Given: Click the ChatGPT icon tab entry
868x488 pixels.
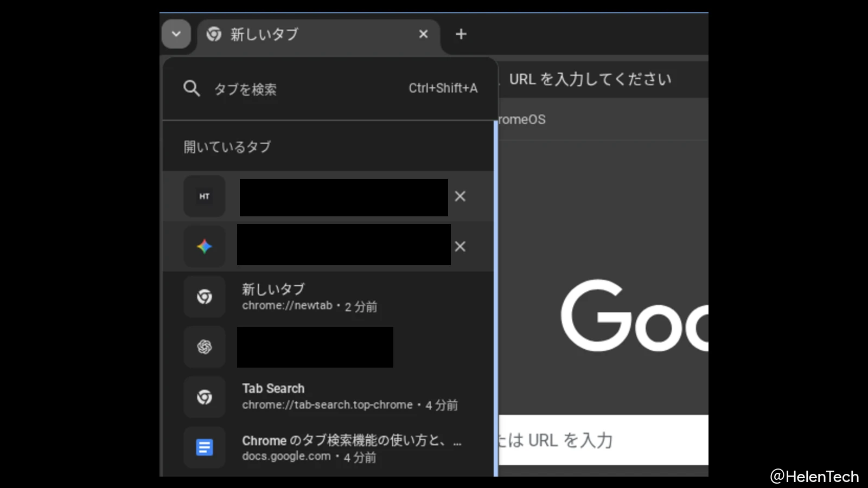Looking at the screenshot, I should click(x=204, y=347).
